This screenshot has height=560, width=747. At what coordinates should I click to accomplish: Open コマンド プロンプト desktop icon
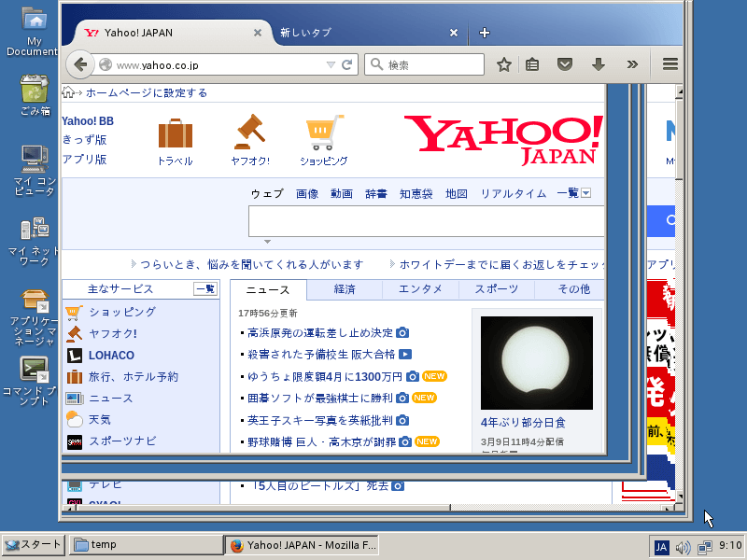click(33, 381)
